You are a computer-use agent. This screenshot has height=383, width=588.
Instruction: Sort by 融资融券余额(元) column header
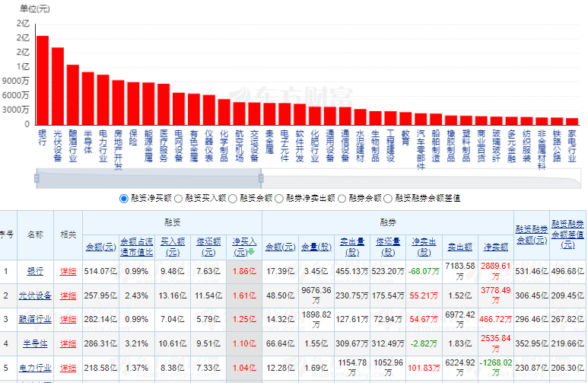[531, 234]
